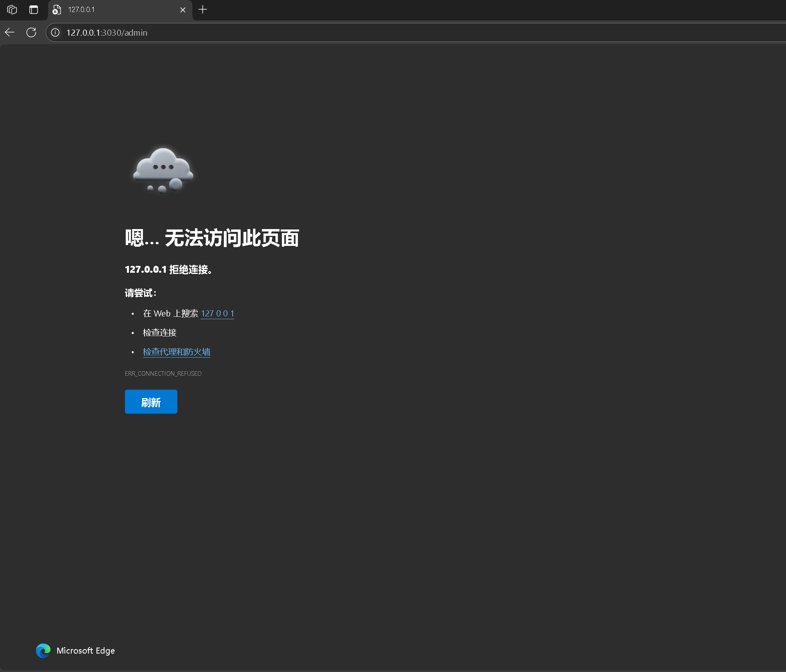The image size is (786, 672).
Task: Close the 127.0.0.1 tab
Action: (183, 10)
